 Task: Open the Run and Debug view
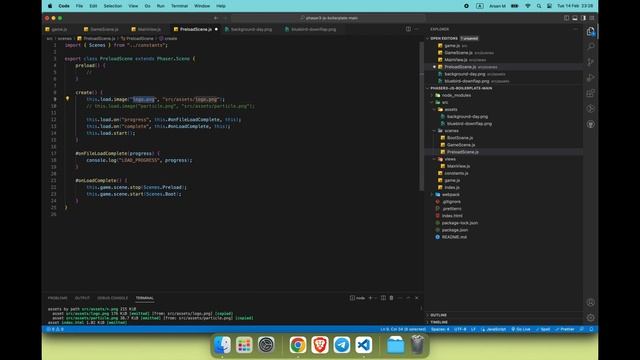(590, 78)
